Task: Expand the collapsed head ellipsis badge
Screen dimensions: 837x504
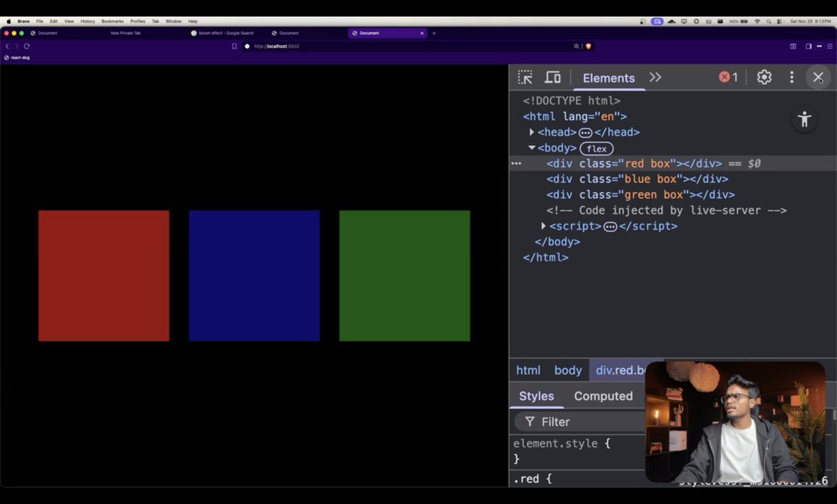Action: coord(585,133)
